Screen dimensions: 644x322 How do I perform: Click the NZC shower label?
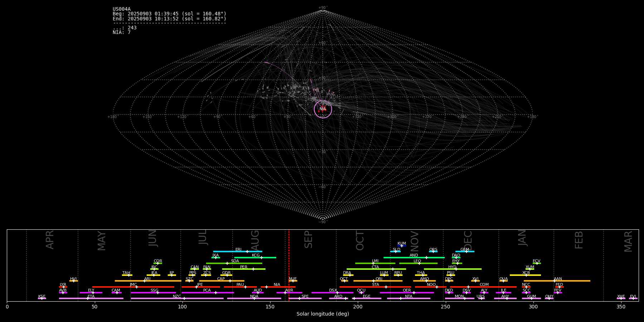177,297
